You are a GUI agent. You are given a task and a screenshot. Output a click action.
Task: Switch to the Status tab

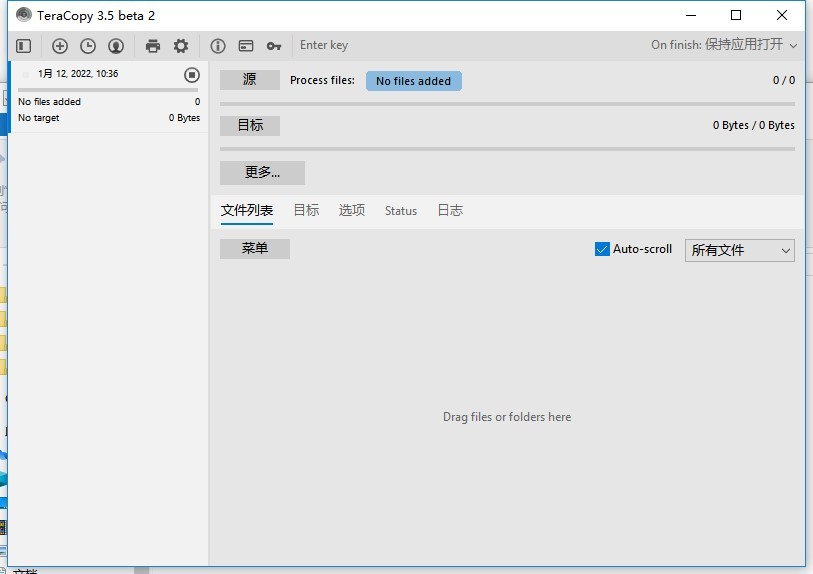click(401, 211)
